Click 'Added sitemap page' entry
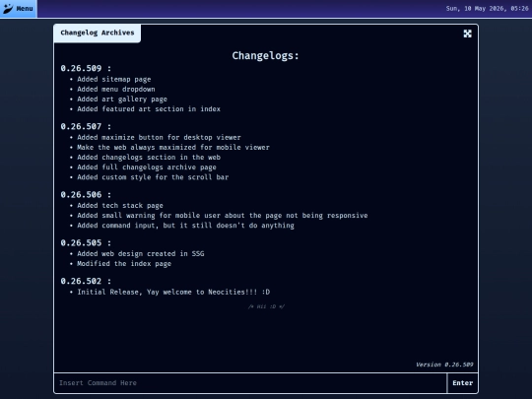This screenshot has width=532, height=399. (x=114, y=80)
